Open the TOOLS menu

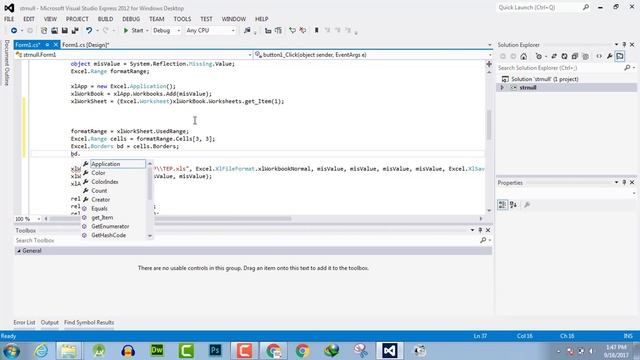[182, 19]
